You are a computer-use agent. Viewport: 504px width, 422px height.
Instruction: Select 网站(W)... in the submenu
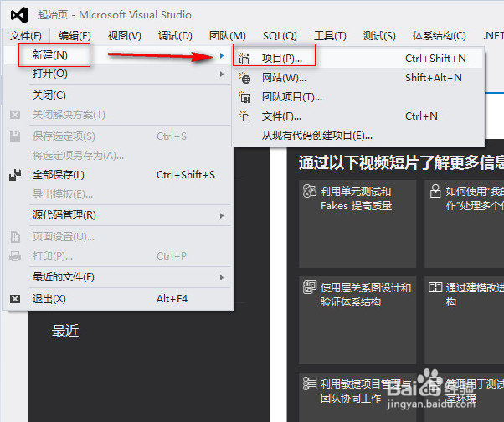[x=358, y=78]
